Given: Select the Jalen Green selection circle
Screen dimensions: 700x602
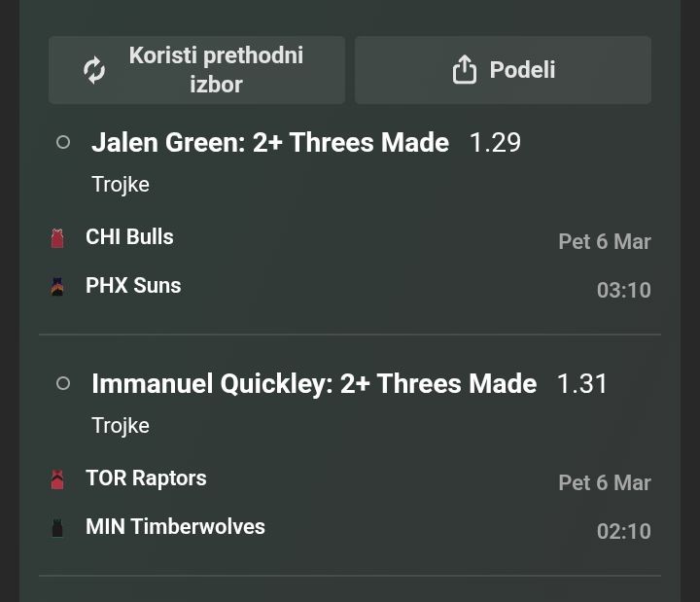Looking at the screenshot, I should [x=63, y=143].
